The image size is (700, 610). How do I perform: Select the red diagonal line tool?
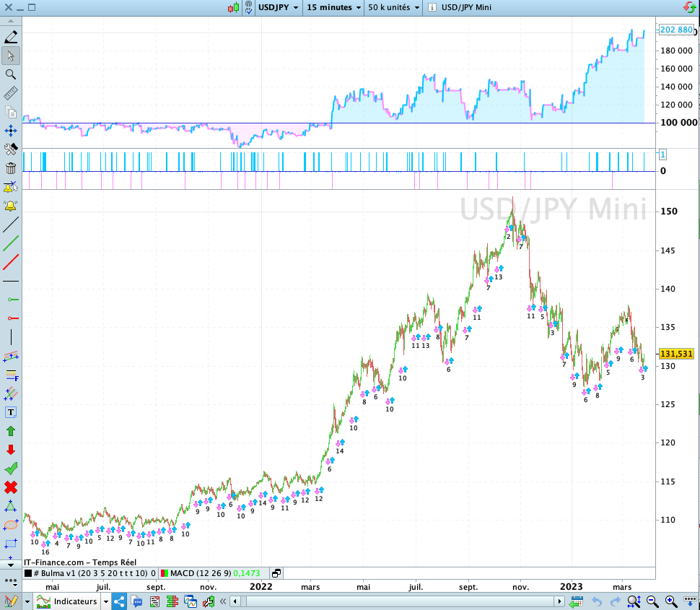[11, 262]
